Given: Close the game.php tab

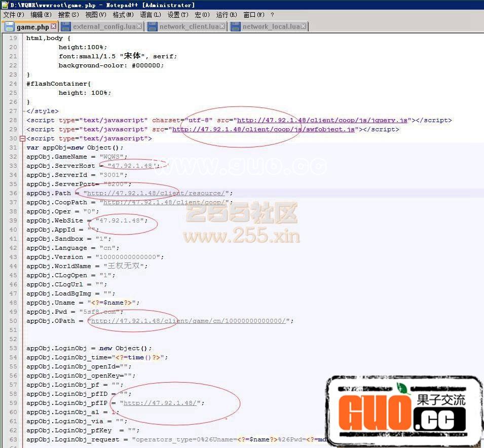Looking at the screenshot, I should tap(54, 27).
